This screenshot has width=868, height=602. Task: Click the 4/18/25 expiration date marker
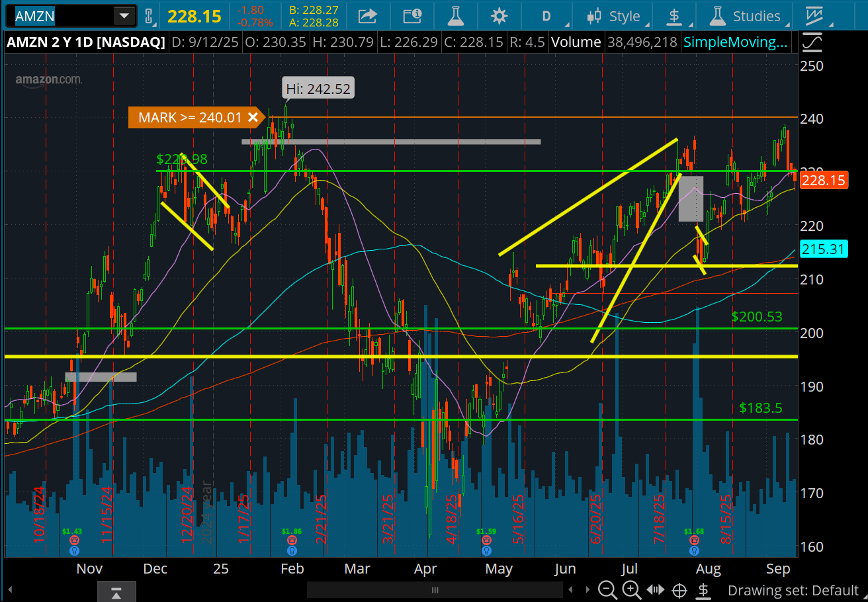453,519
